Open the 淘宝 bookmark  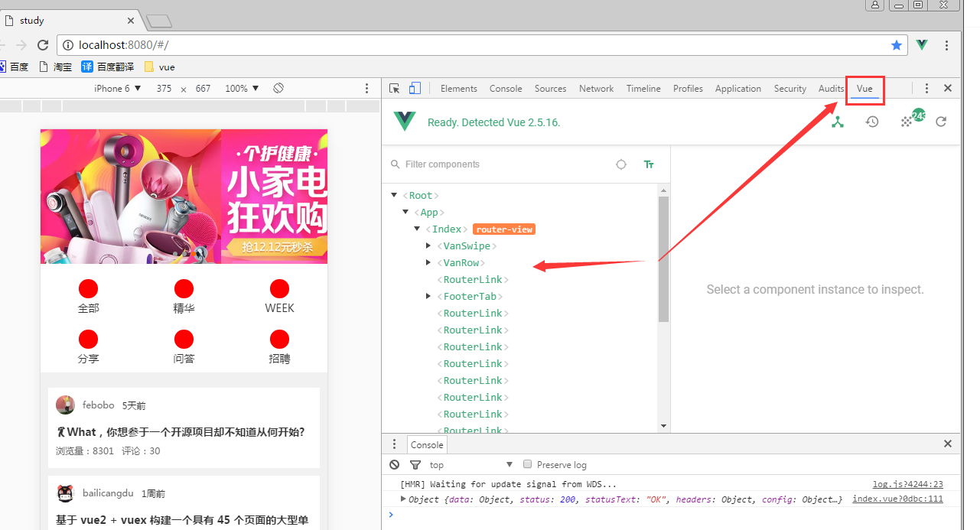click(x=56, y=67)
